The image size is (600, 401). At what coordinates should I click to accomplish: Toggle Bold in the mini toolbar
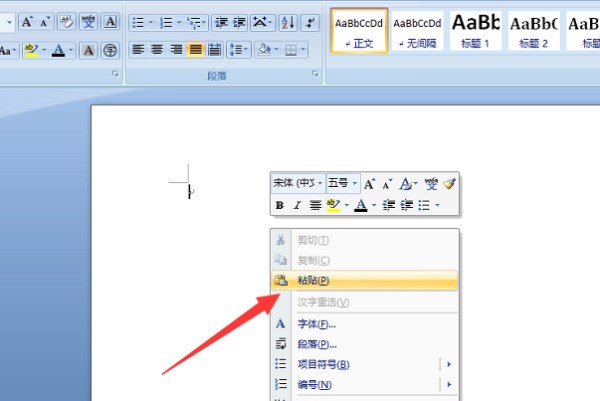tap(280, 205)
